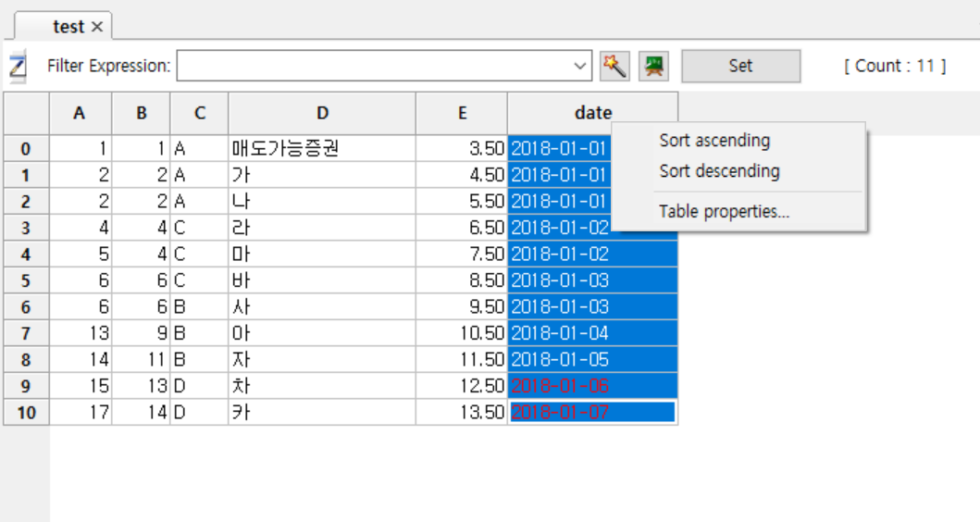
Task: Click column D cell 가
Action: 322,175
